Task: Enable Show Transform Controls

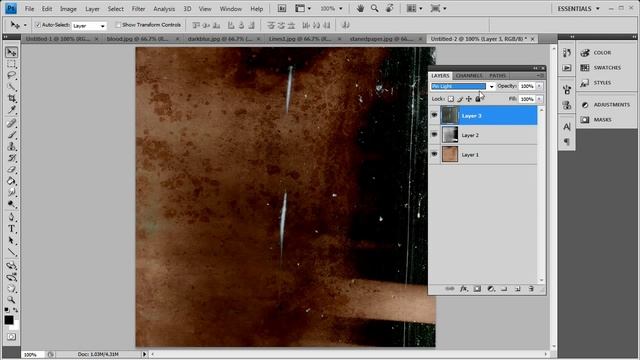Action: pos(118,25)
